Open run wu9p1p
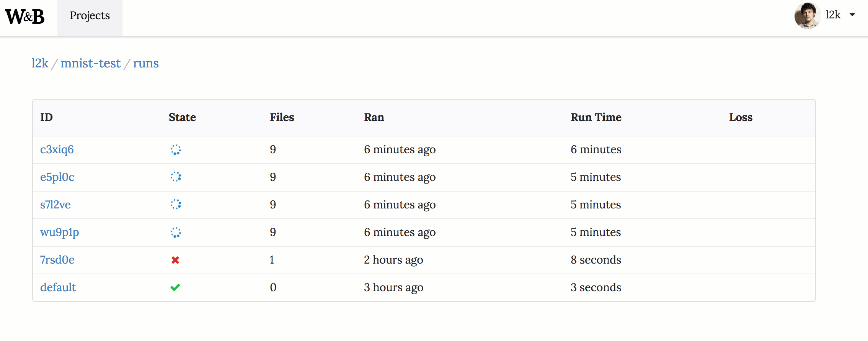 coord(60,232)
